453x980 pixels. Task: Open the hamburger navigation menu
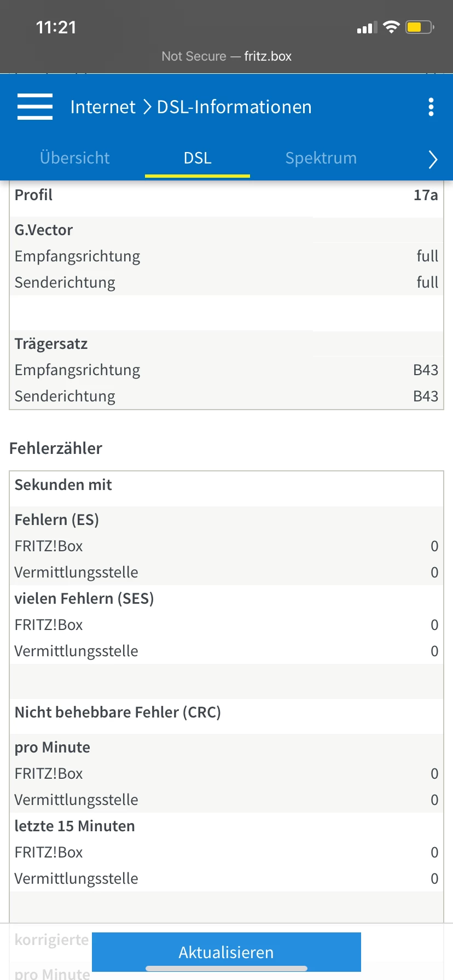35,107
